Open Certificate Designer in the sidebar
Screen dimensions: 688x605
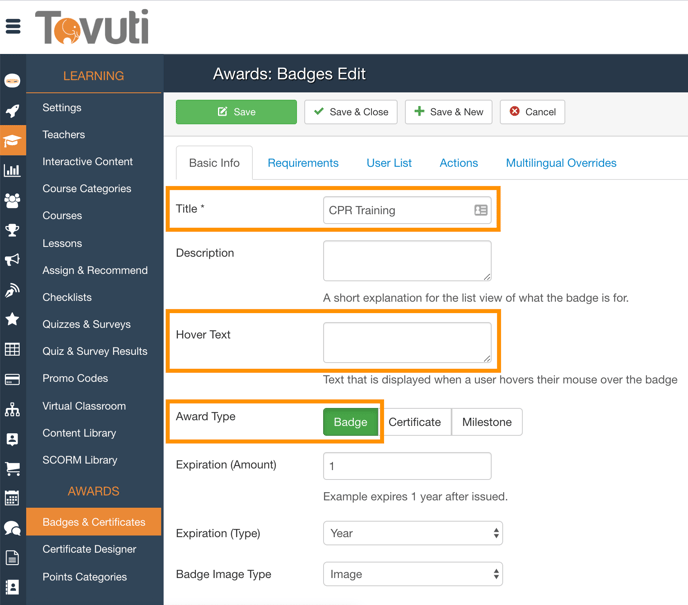point(89,549)
